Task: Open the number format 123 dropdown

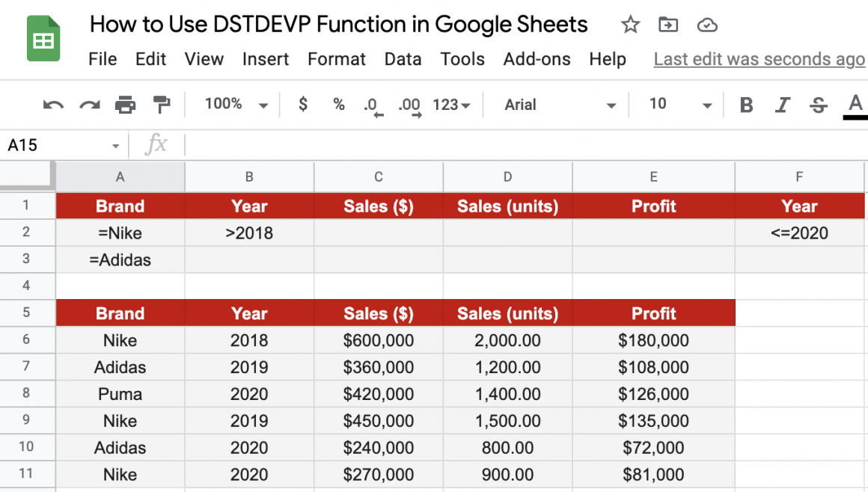Action: [x=451, y=105]
